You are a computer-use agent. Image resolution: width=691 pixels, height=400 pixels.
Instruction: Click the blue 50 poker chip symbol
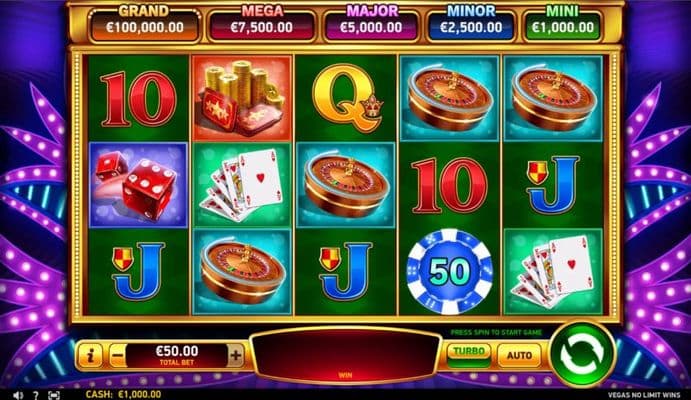point(449,271)
